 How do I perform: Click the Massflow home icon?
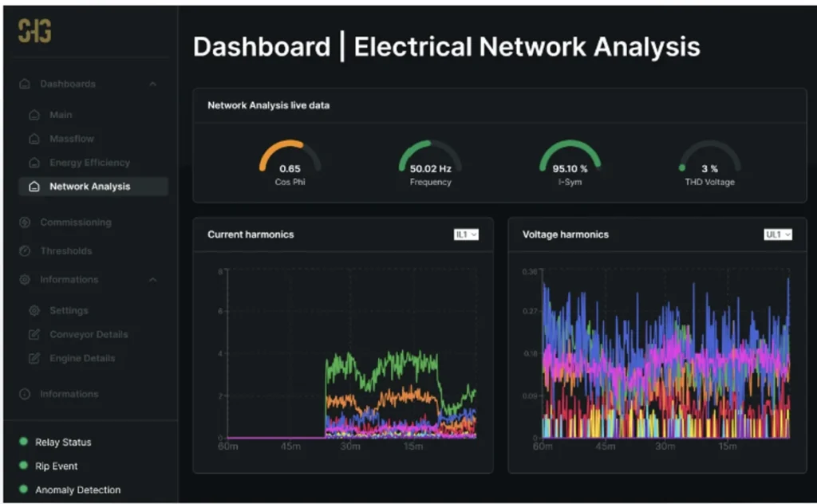34,139
